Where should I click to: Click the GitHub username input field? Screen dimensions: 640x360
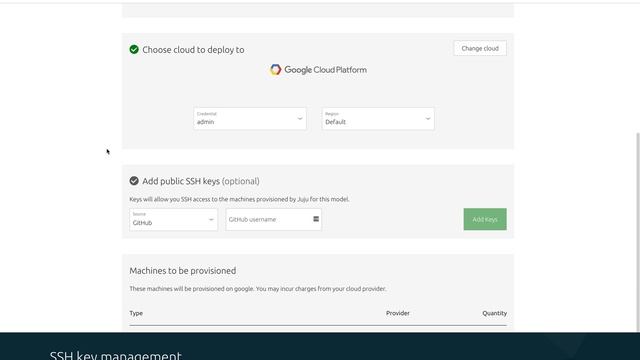[273, 220]
